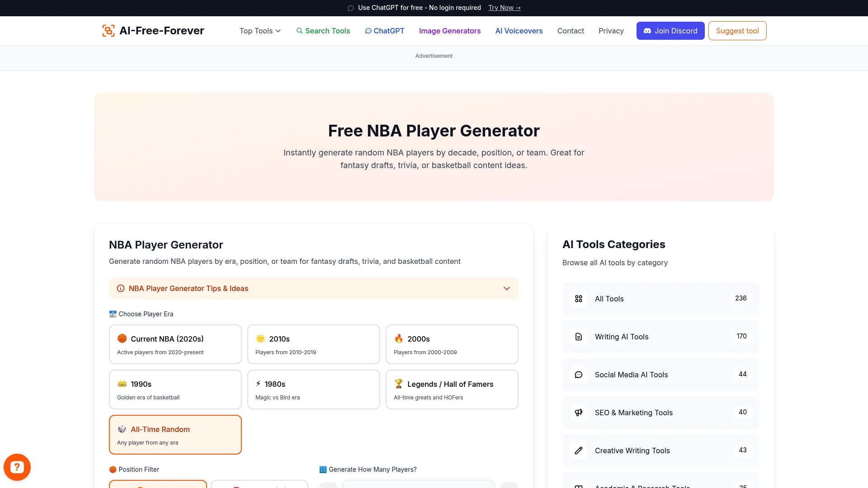868x488 pixels.
Task: Select the Legends / Hall of Famers era
Action: point(452,389)
